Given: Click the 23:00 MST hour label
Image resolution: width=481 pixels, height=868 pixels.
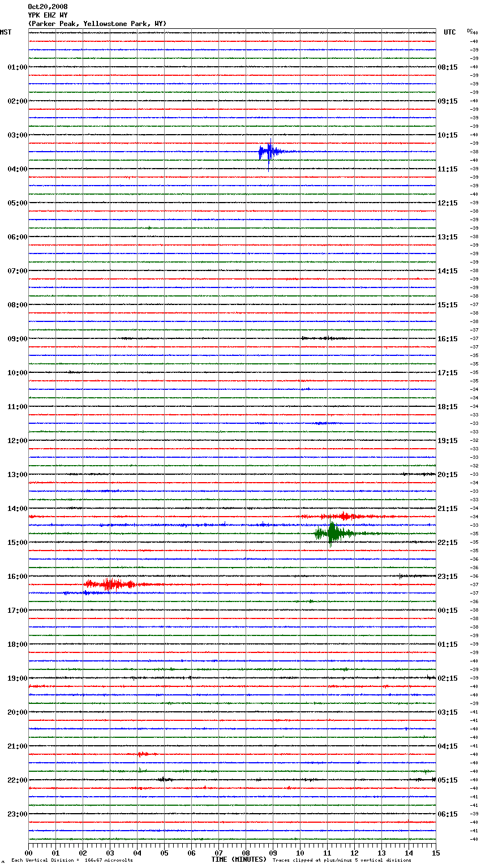Looking at the screenshot, I should 18,814.
